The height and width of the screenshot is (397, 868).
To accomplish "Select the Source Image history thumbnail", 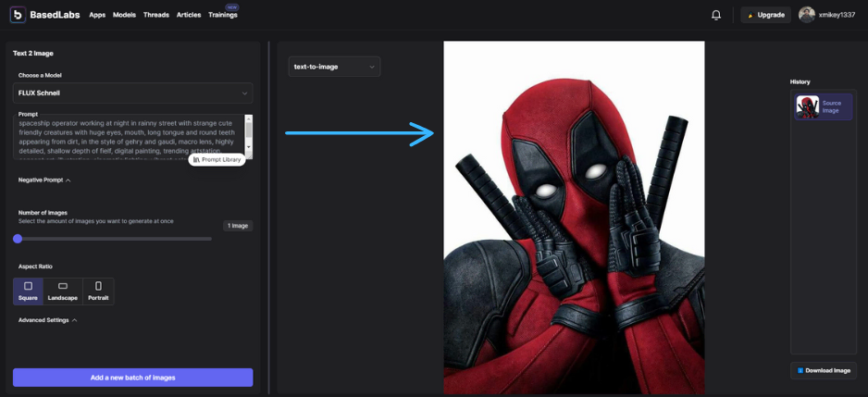I will [808, 106].
